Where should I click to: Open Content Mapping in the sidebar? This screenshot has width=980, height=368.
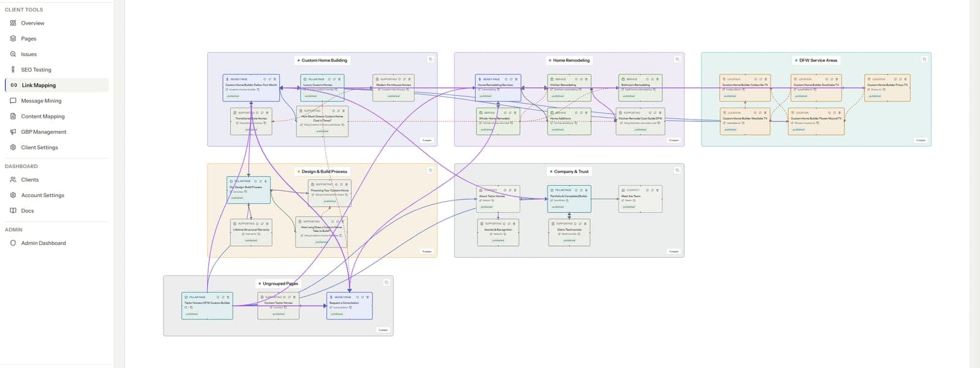[x=57, y=116]
